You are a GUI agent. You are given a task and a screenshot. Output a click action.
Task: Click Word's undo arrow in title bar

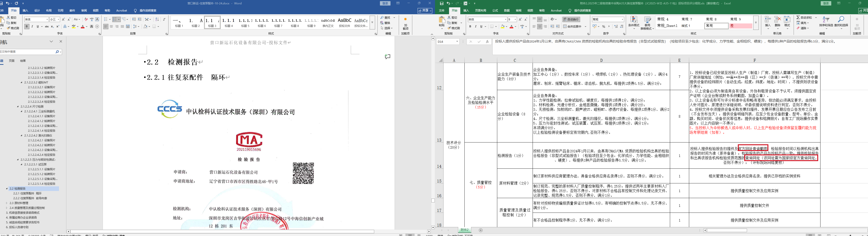coord(7,3)
